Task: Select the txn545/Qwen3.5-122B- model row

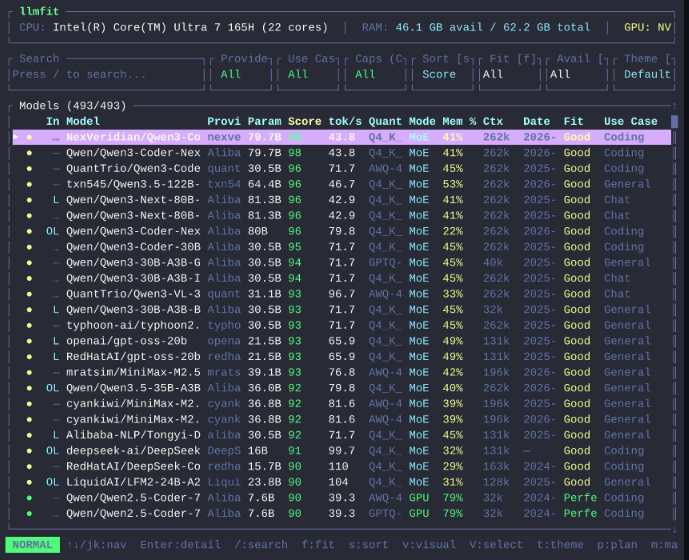Action: (342, 184)
